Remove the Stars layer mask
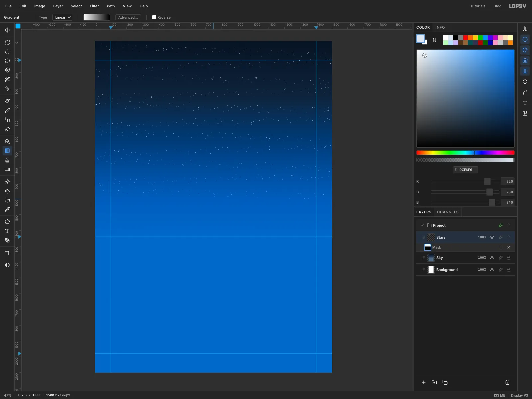Screen dimensions: 532x399 tap(509, 247)
